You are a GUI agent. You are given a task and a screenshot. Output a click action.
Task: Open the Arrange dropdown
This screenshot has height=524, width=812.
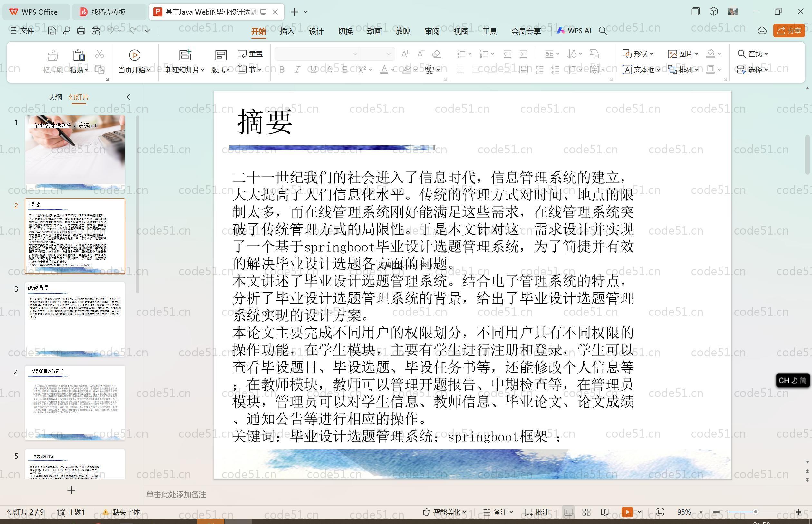pyautogui.click(x=683, y=70)
